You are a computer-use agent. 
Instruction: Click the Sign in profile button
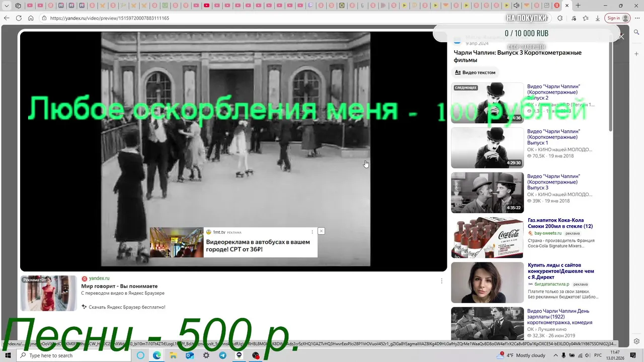tap(617, 18)
